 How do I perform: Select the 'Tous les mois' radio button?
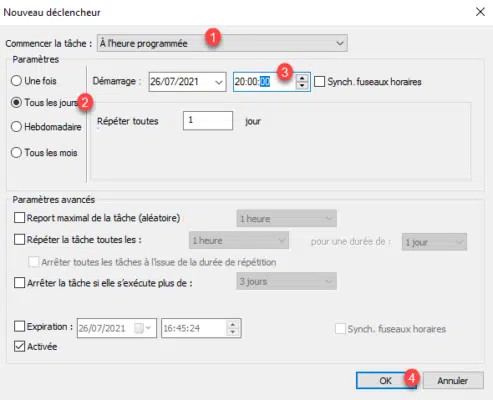pyautogui.click(x=16, y=153)
